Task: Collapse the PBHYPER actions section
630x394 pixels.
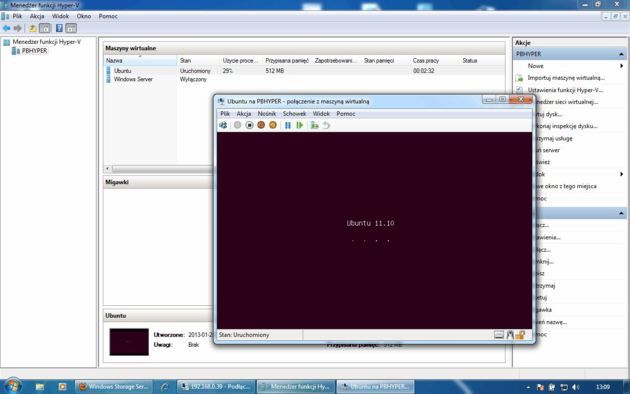Action: tap(621, 54)
